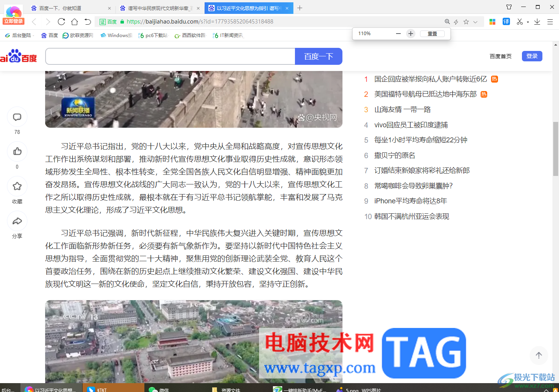
Task: Share the article via the 分享 icon
Action: click(17, 221)
